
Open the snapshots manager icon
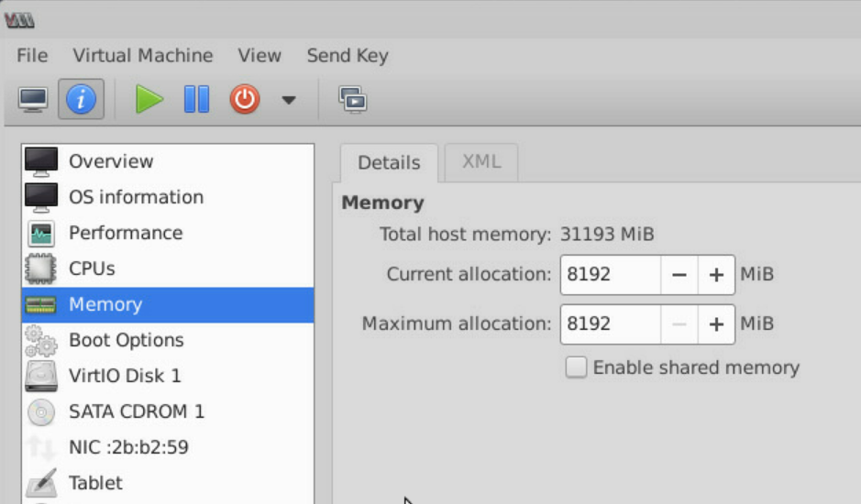click(352, 99)
